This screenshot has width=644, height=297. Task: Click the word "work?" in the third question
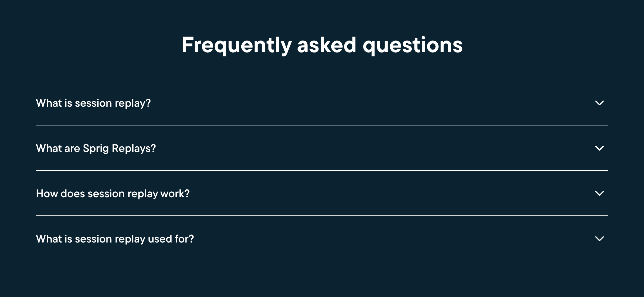tap(175, 194)
